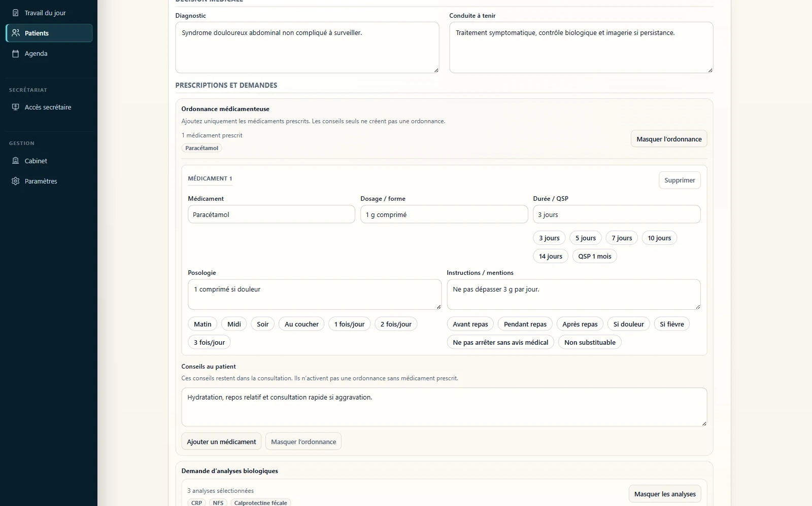The height and width of the screenshot is (506, 812).
Task: Add Midi to posologie
Action: pos(234,324)
